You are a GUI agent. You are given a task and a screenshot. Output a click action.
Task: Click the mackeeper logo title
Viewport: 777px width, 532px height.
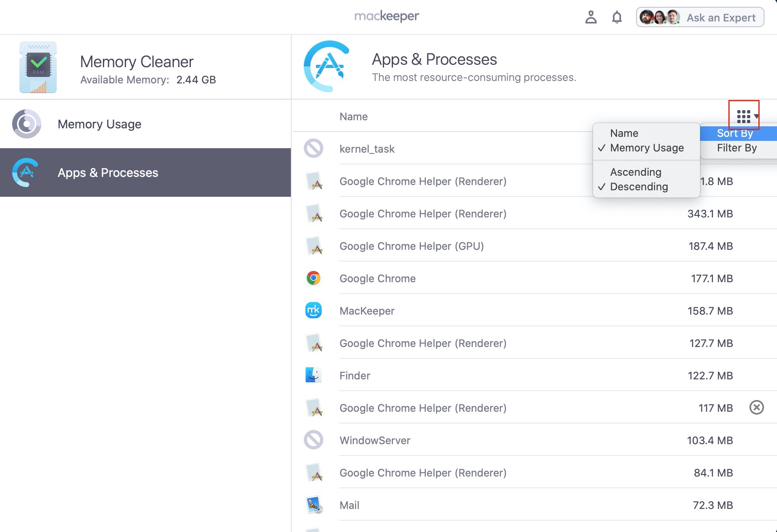[x=386, y=16]
